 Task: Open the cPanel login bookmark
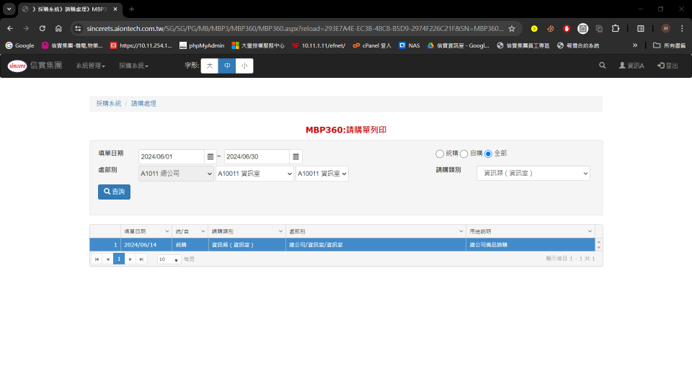372,45
